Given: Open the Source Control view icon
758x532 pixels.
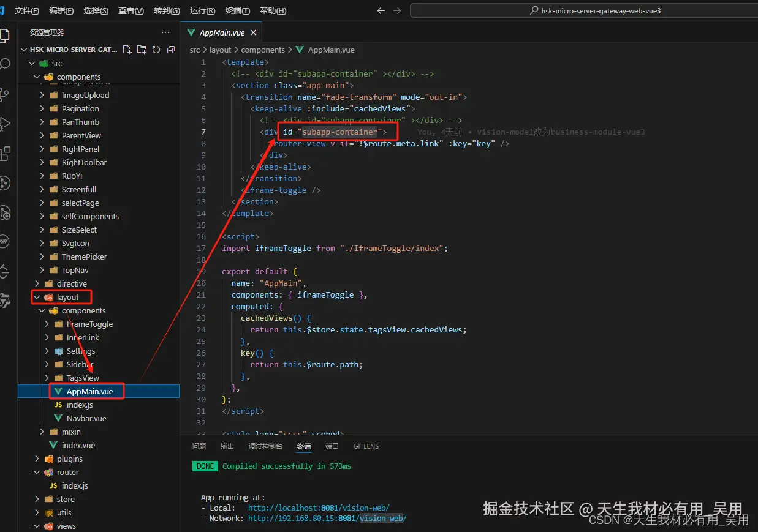Looking at the screenshot, I should (5, 94).
